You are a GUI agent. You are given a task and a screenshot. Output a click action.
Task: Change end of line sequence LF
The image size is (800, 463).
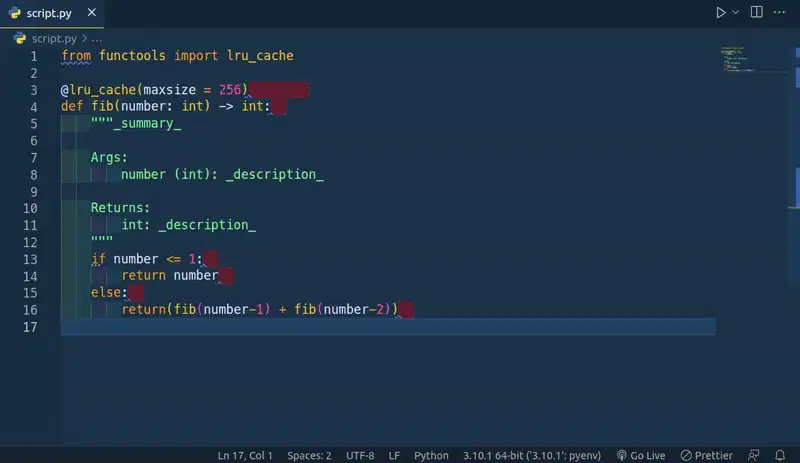click(394, 455)
